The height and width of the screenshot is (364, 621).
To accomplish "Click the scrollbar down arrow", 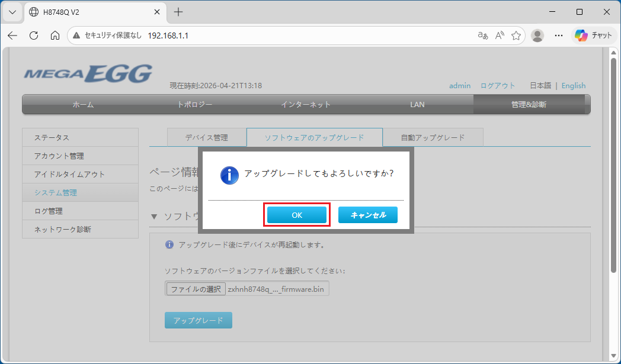I will [613, 355].
